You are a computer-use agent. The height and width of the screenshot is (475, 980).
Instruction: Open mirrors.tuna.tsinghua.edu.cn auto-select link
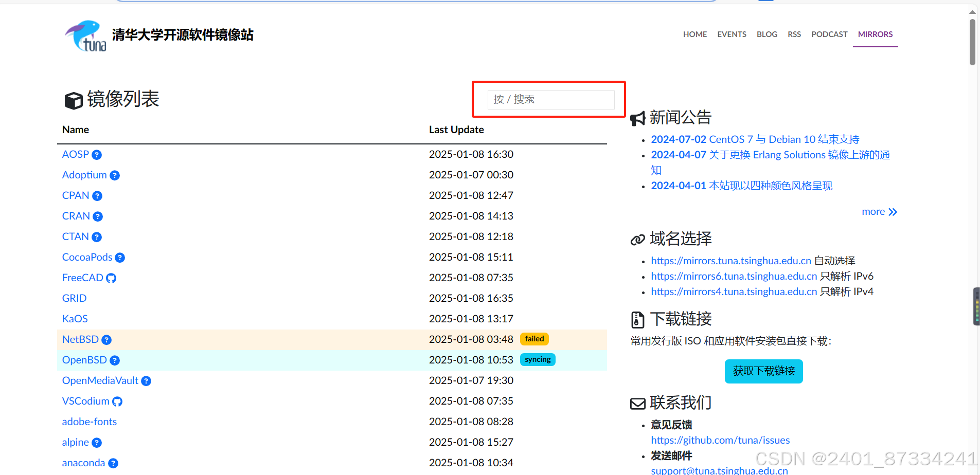point(731,261)
